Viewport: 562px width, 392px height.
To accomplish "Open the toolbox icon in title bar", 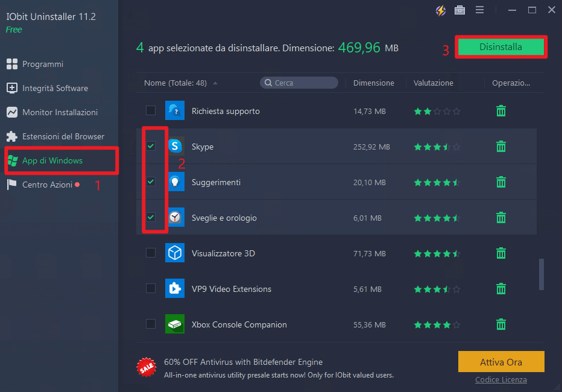I will tap(459, 10).
